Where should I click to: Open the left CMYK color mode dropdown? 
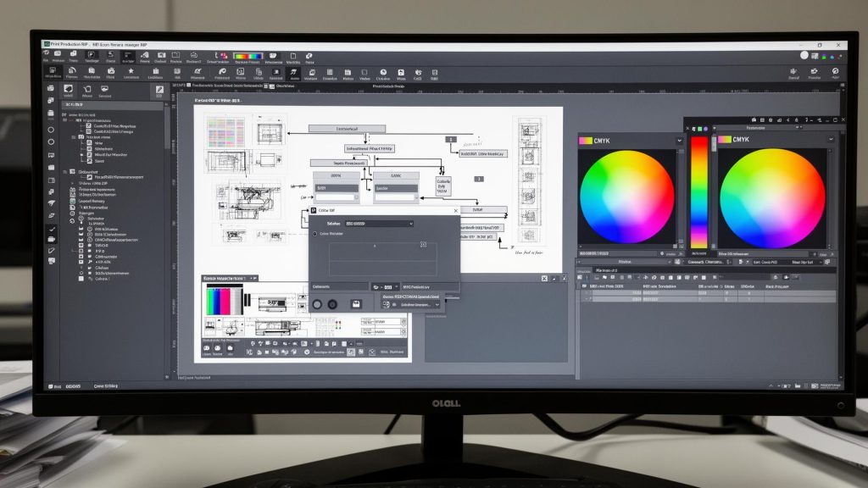(x=679, y=140)
